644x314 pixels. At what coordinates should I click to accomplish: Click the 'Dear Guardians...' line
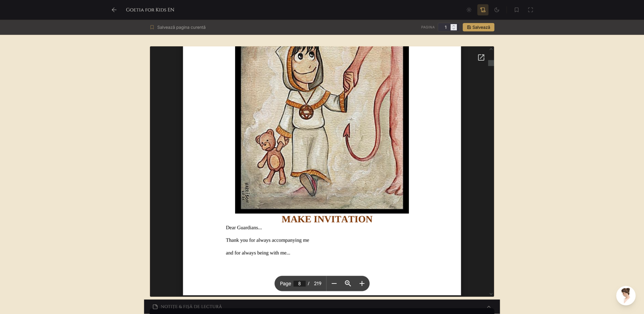(244, 228)
